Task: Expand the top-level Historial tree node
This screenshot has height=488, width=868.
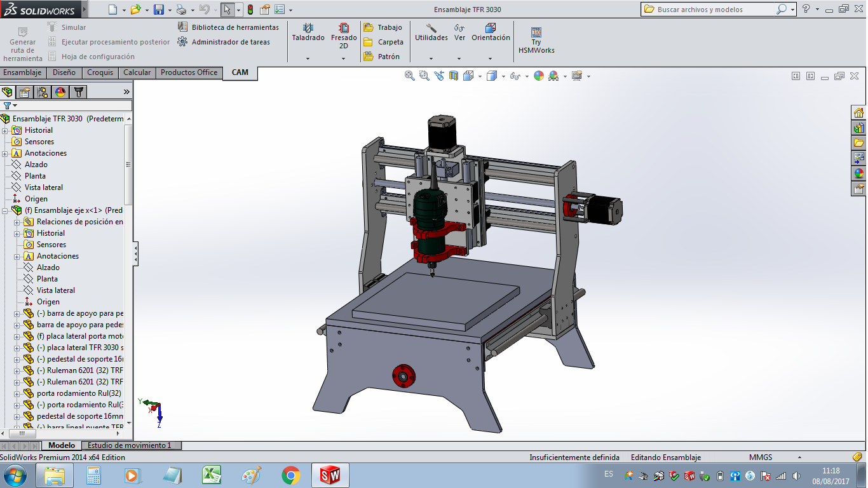Action: (5, 130)
